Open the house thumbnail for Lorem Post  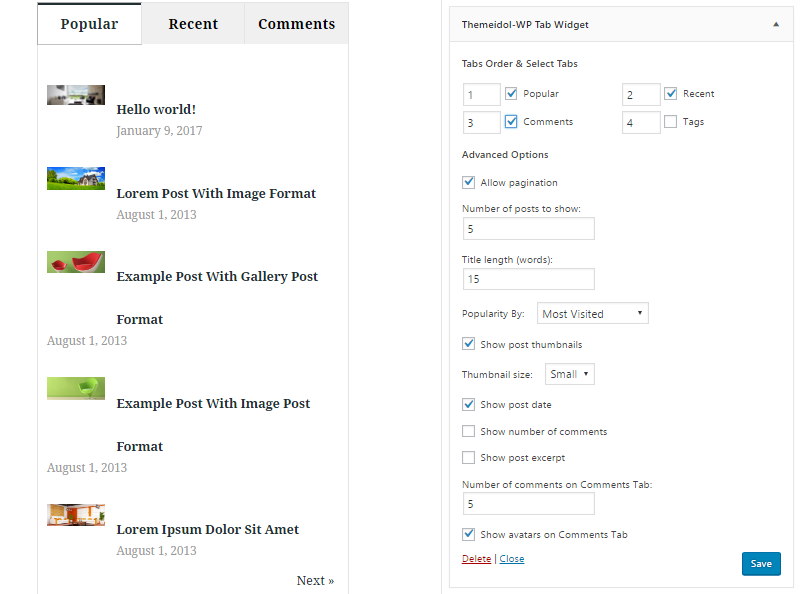(x=76, y=178)
